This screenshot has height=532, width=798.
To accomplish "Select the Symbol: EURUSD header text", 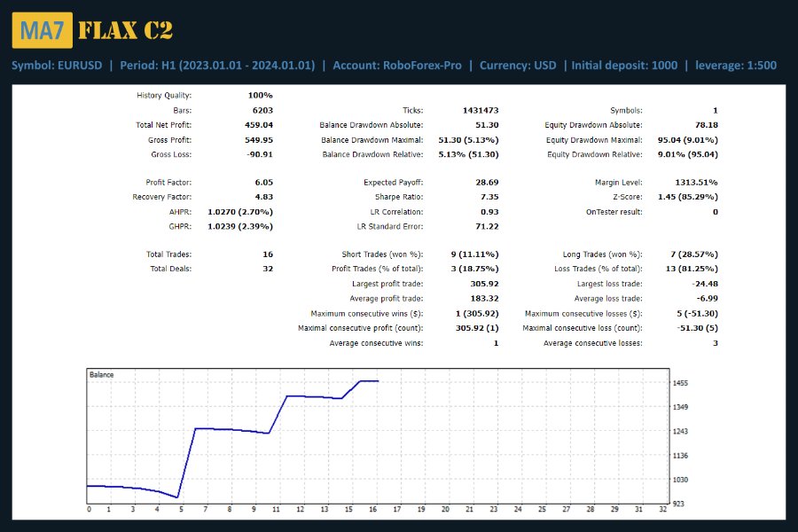I will coord(57,65).
